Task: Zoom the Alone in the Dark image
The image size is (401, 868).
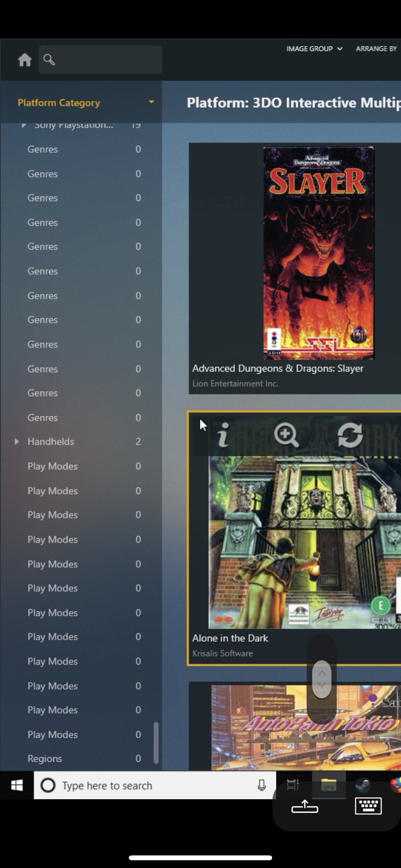Action: 286,435
